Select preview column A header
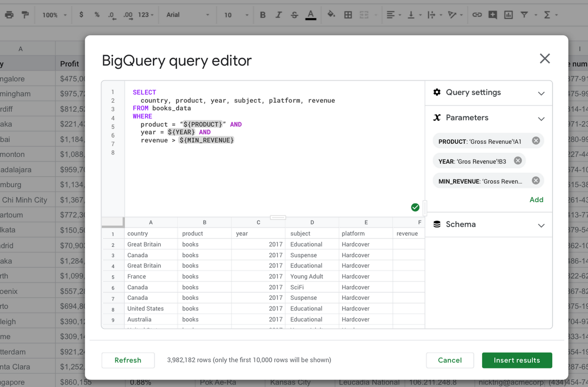This screenshot has width=588, height=387. (151, 222)
